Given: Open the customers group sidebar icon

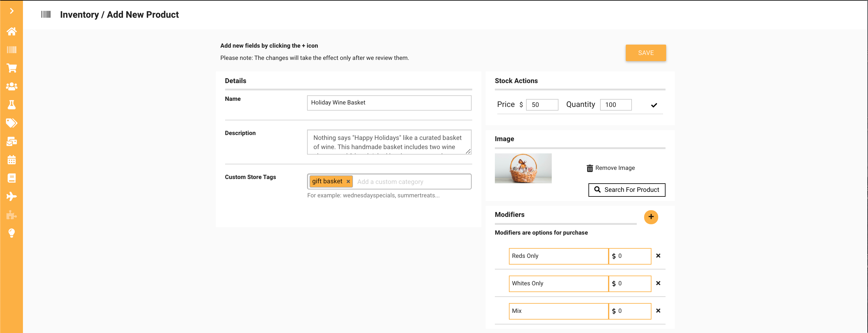Looking at the screenshot, I should point(11,86).
